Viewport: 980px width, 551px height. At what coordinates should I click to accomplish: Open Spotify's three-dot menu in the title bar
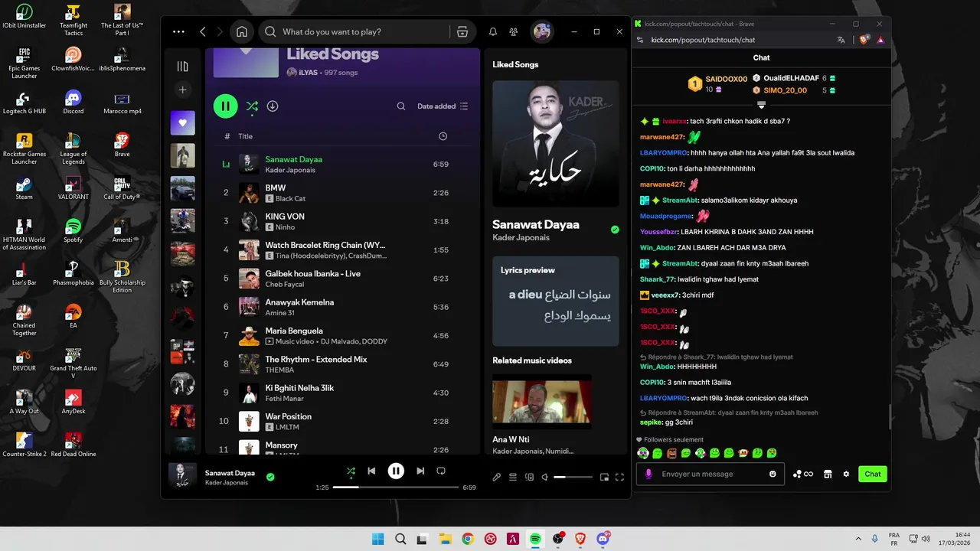pyautogui.click(x=178, y=31)
